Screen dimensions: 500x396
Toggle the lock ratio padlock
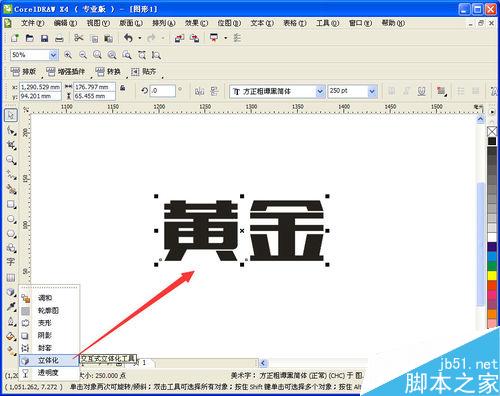pos(123,88)
